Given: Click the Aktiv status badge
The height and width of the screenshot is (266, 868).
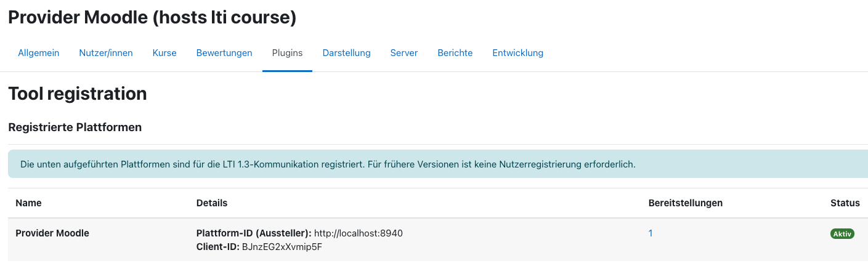Looking at the screenshot, I should tap(842, 234).
